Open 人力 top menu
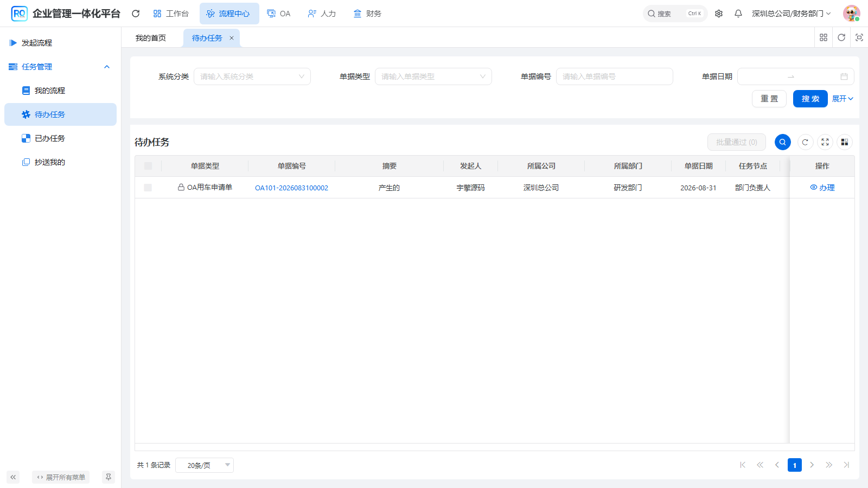The height and width of the screenshot is (488, 868). (x=322, y=14)
